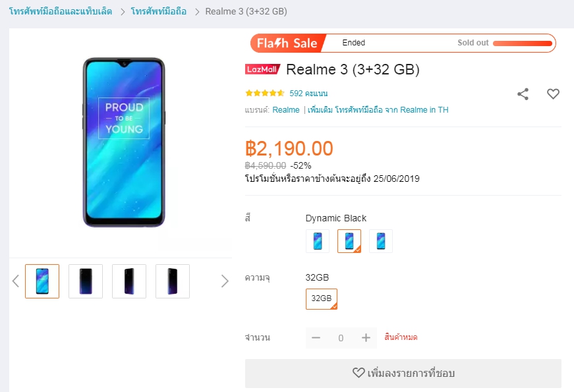Screen dimensions: 574x392
Task: Show previous product thumbnails
Action: click(16, 281)
